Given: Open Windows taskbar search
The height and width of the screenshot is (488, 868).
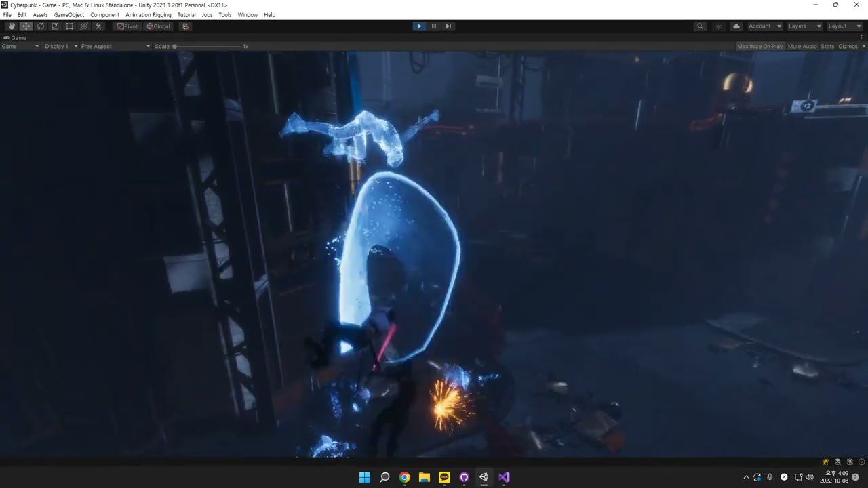Looking at the screenshot, I should tap(384, 477).
